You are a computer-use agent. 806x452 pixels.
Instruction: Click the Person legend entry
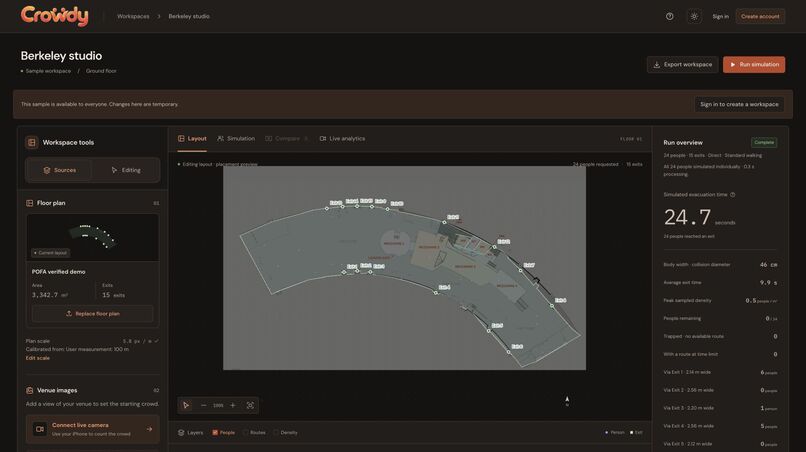pos(615,432)
